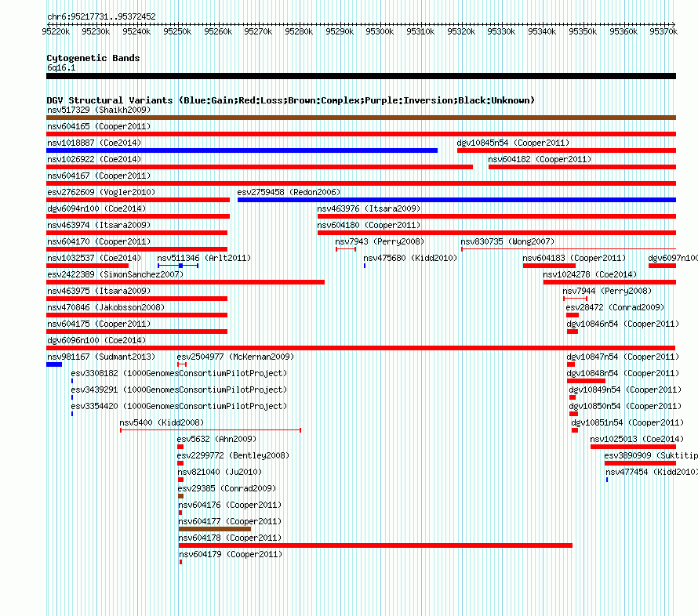Click nsv604183 (Cooper2011) label

574,258
